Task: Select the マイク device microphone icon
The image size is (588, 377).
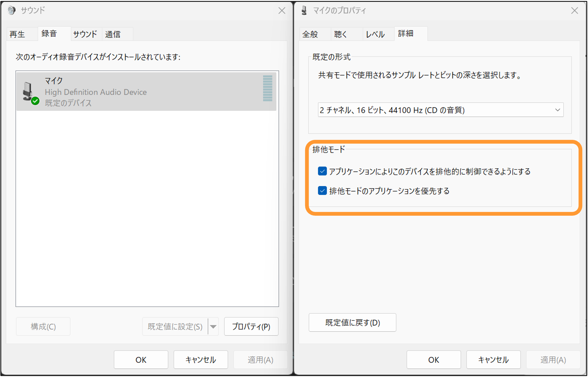Action: click(28, 91)
